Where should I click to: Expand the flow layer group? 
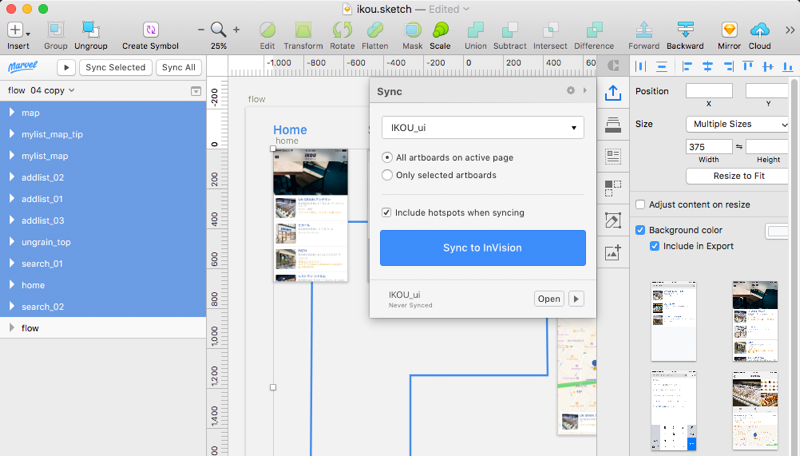pyautogui.click(x=11, y=328)
